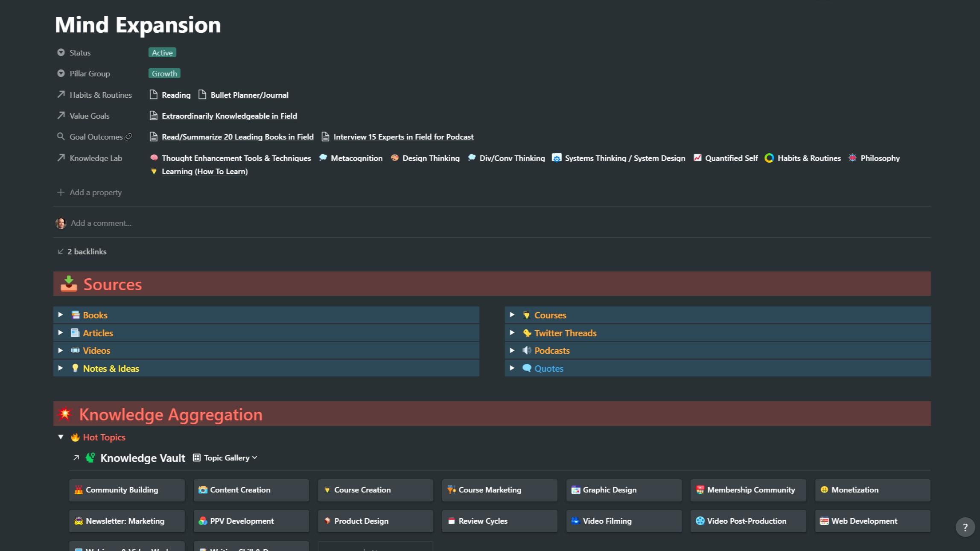Click the plus icon for Add a property
980x551 pixels.
(x=61, y=192)
